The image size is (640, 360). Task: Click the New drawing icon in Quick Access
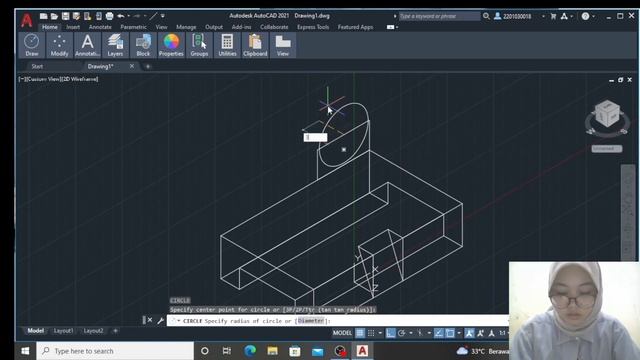[43, 16]
